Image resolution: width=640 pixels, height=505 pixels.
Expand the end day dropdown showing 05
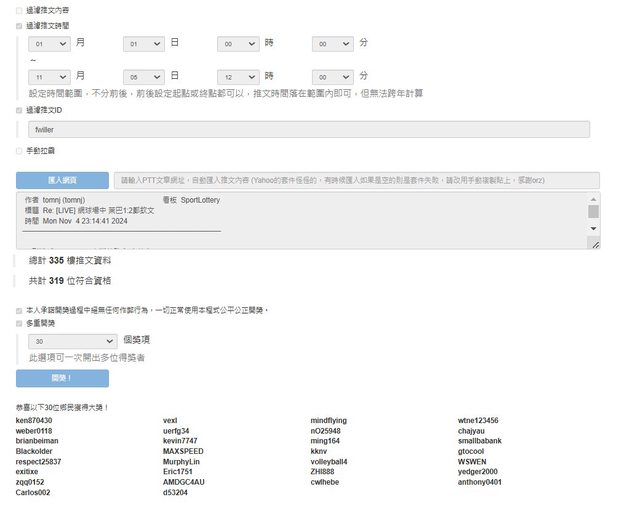(143, 76)
